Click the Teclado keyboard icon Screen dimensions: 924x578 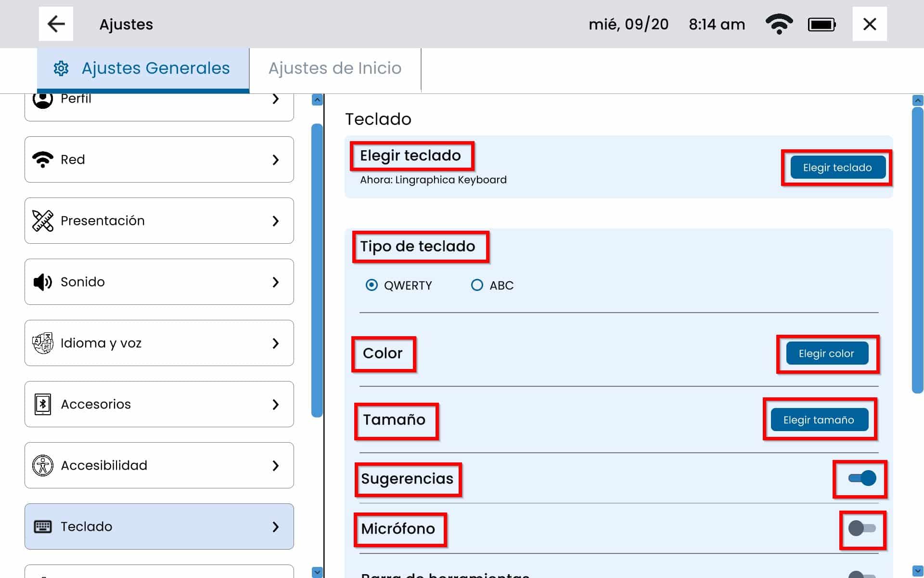click(x=43, y=526)
